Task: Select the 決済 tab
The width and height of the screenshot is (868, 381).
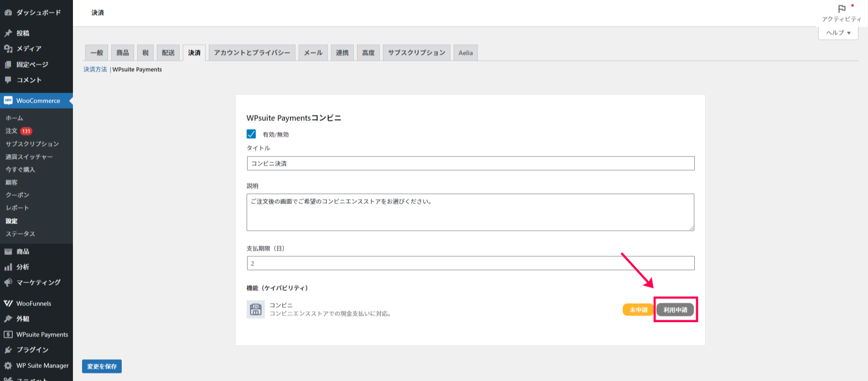Action: tap(194, 53)
